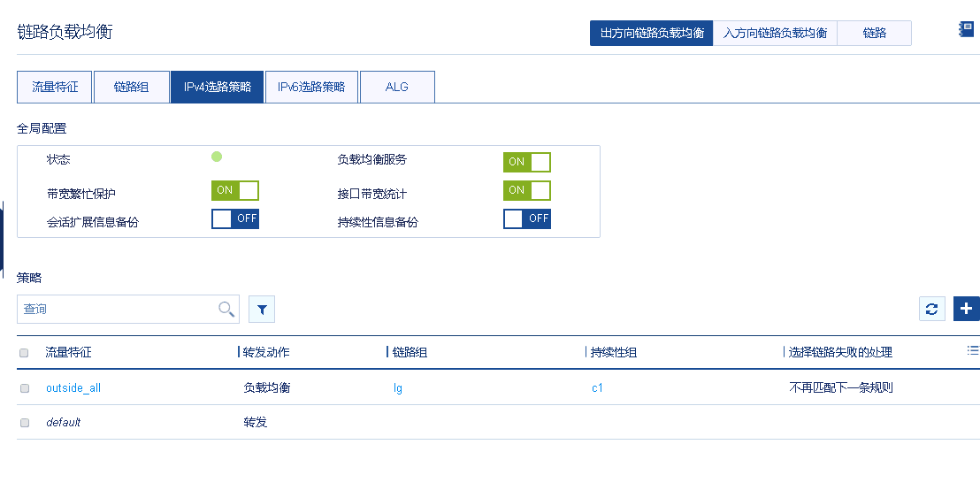Click the search magnifier icon
980x498 pixels.
[x=226, y=309]
